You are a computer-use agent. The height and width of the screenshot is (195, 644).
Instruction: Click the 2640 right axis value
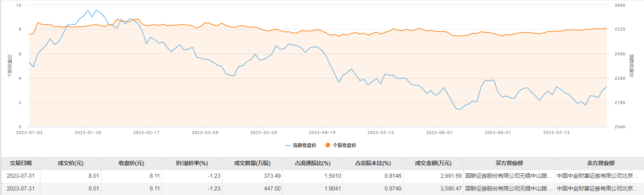(x=620, y=5)
